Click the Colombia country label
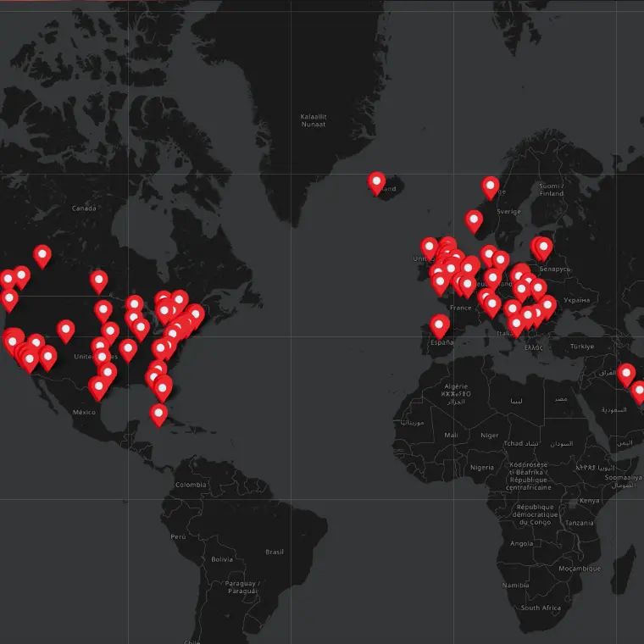This screenshot has width=644, height=644. [191, 485]
